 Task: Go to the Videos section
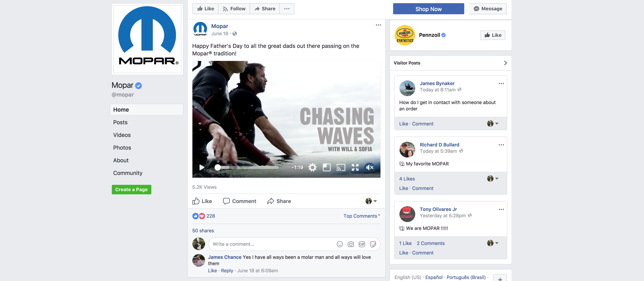point(122,135)
